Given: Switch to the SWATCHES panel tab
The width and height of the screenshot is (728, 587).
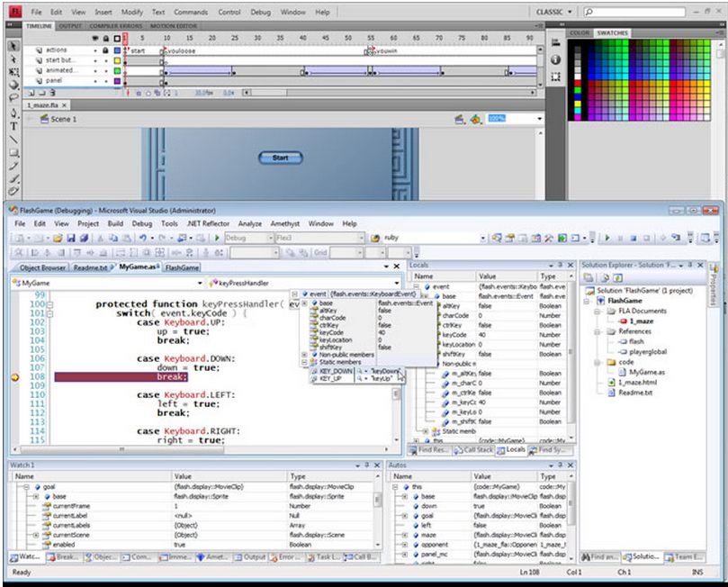Looking at the screenshot, I should tap(612, 33).
